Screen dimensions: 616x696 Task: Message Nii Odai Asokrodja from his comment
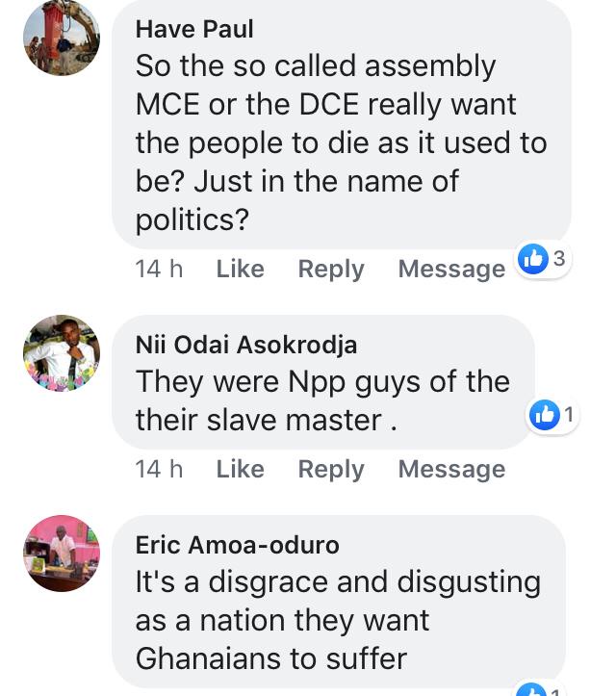tap(451, 469)
